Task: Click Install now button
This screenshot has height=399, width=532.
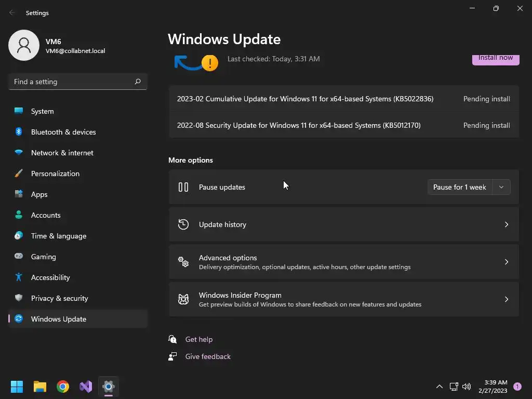Action: 496,59
